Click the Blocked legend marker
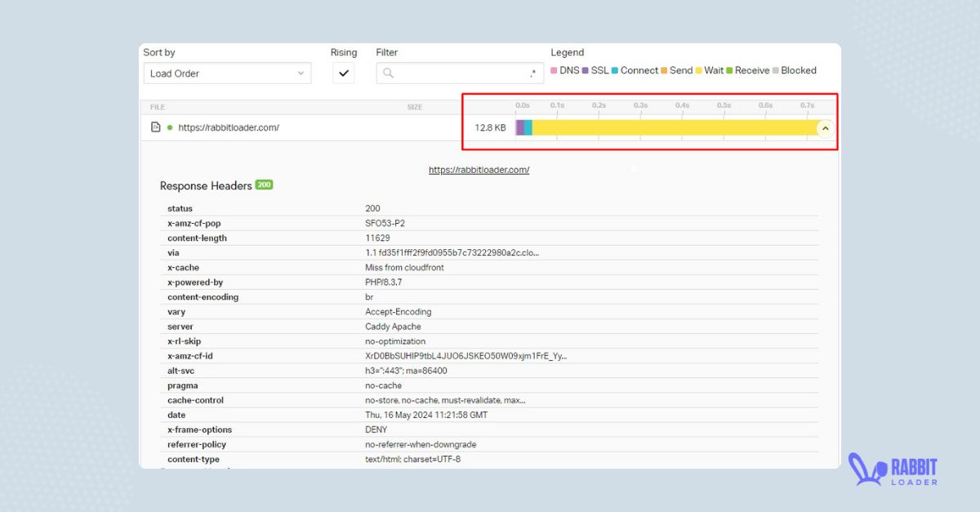980x512 pixels. 774,70
